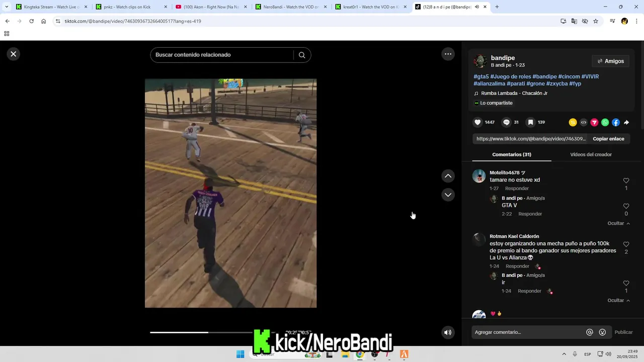644x362 pixels.
Task: Go to previous video with the up chevron
Action: pyautogui.click(x=448, y=176)
